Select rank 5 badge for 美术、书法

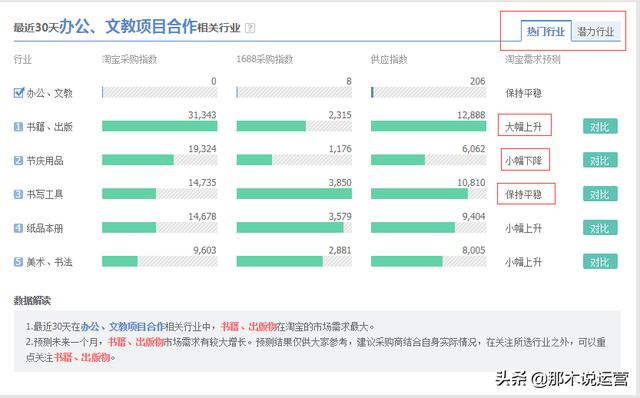coord(18,262)
